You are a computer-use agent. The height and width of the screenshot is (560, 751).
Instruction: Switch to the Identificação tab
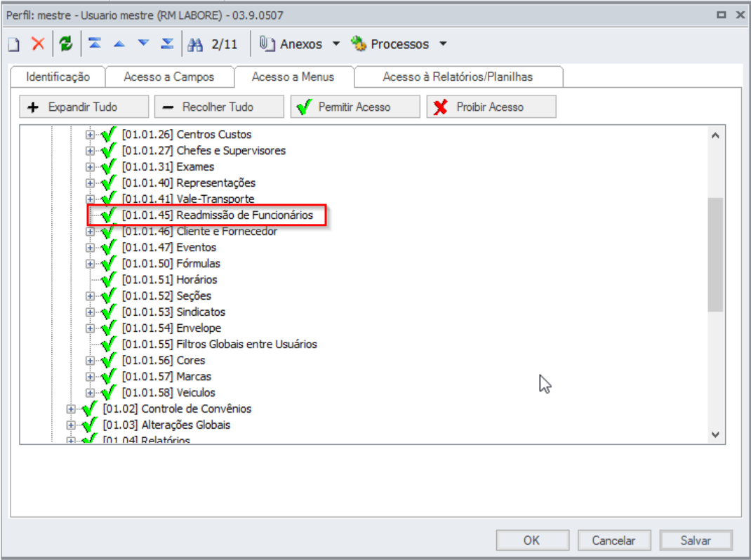(x=58, y=77)
